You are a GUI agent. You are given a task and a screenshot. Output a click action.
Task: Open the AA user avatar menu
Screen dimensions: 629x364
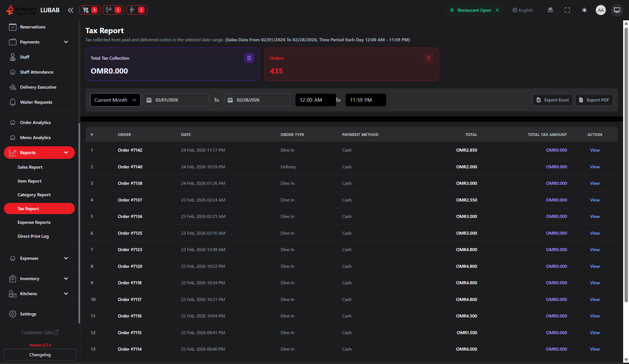601,10
